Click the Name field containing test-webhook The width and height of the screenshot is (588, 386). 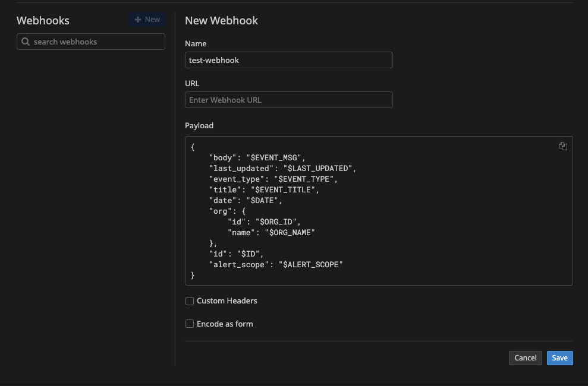tap(289, 60)
